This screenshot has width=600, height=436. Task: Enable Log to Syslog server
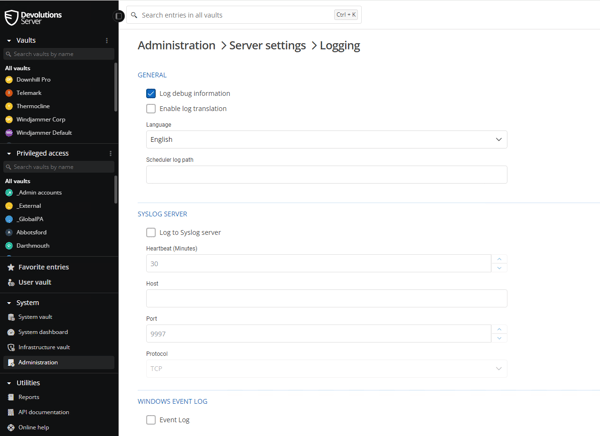point(151,232)
